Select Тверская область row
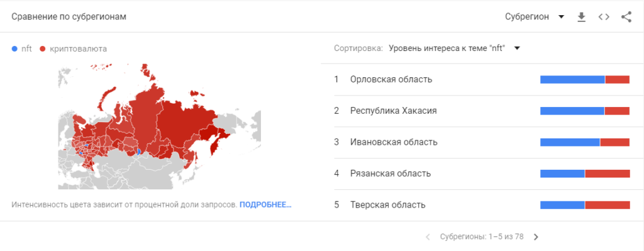 [x=482, y=204]
